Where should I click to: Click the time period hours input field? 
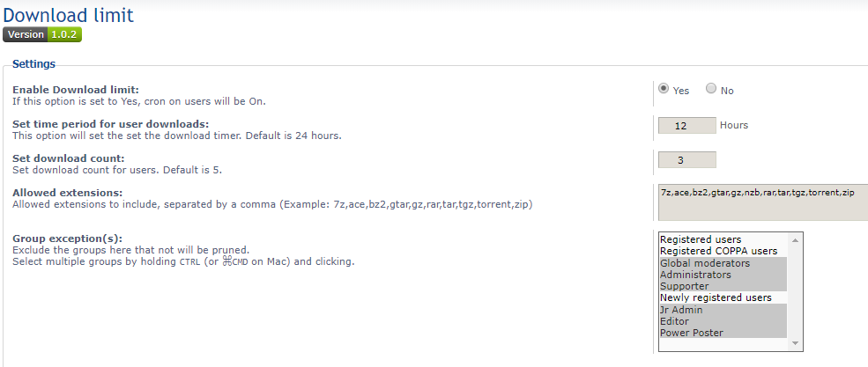[x=686, y=125]
